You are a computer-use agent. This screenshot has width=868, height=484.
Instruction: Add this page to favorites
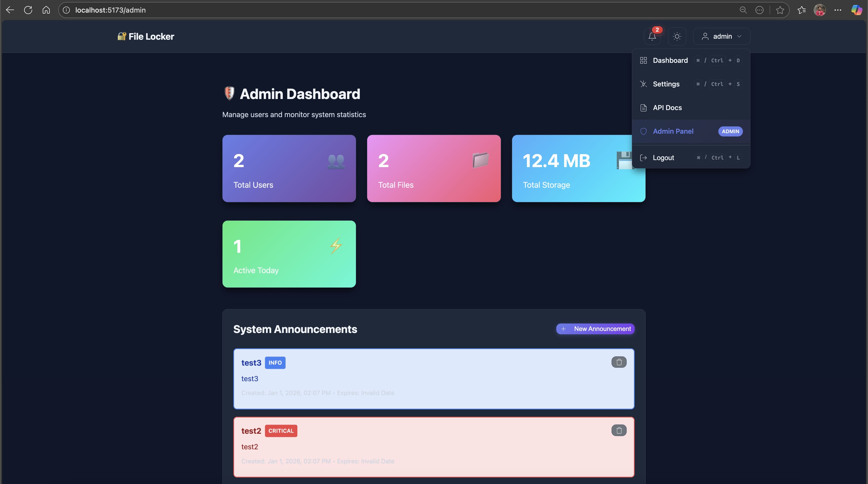pos(780,10)
